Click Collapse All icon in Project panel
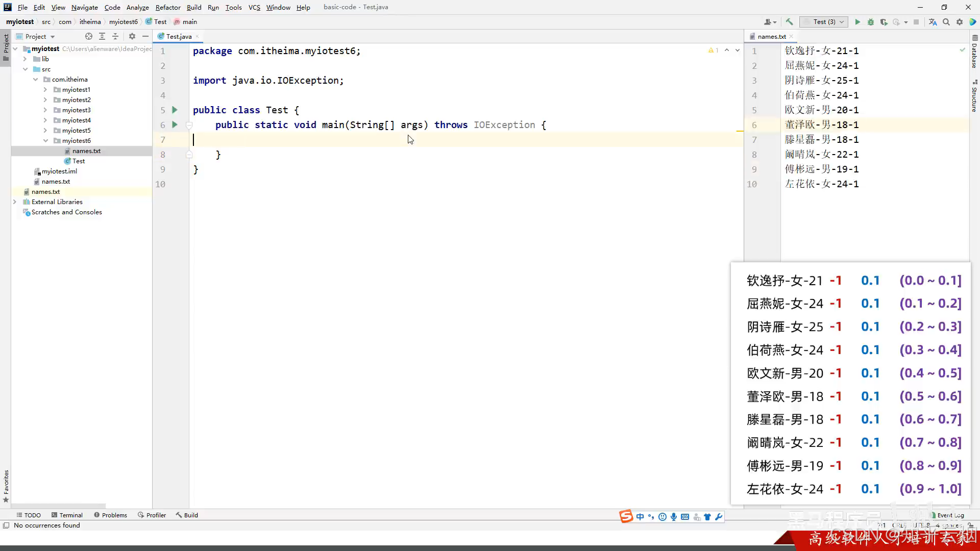This screenshot has width=980, height=551. tap(115, 36)
